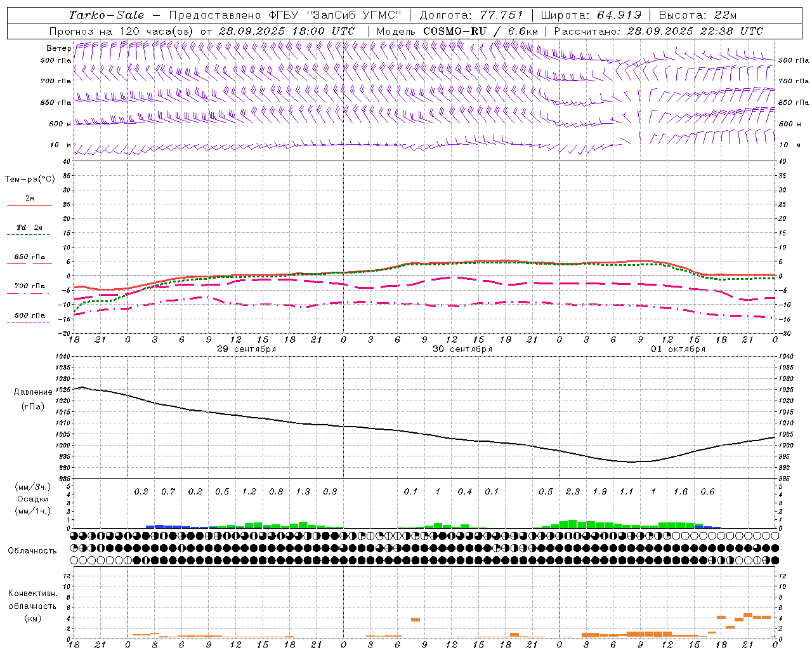812x650 pixels.
Task: Click the precipitation value "1.2"
Action: click(x=249, y=492)
